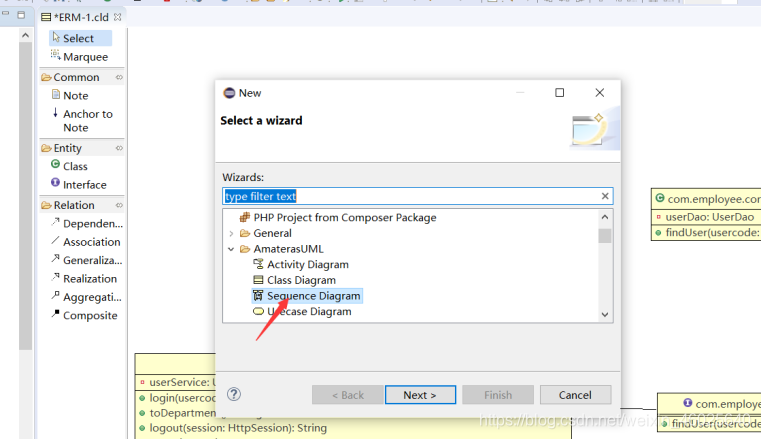This screenshot has width=761, height=439.
Task: Close the New dialog
Action: [600, 93]
